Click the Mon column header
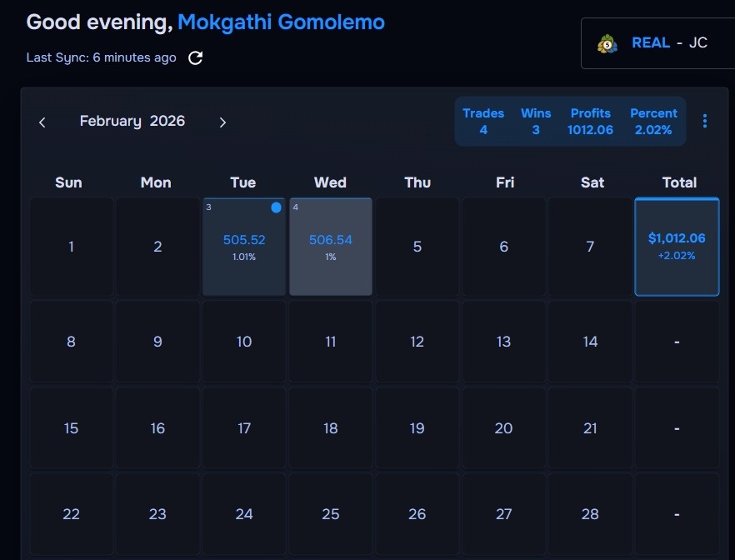The image size is (735, 560). coord(156,182)
